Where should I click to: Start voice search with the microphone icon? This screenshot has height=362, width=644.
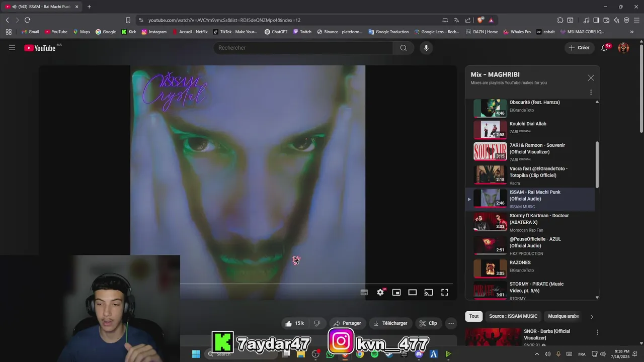(426, 48)
